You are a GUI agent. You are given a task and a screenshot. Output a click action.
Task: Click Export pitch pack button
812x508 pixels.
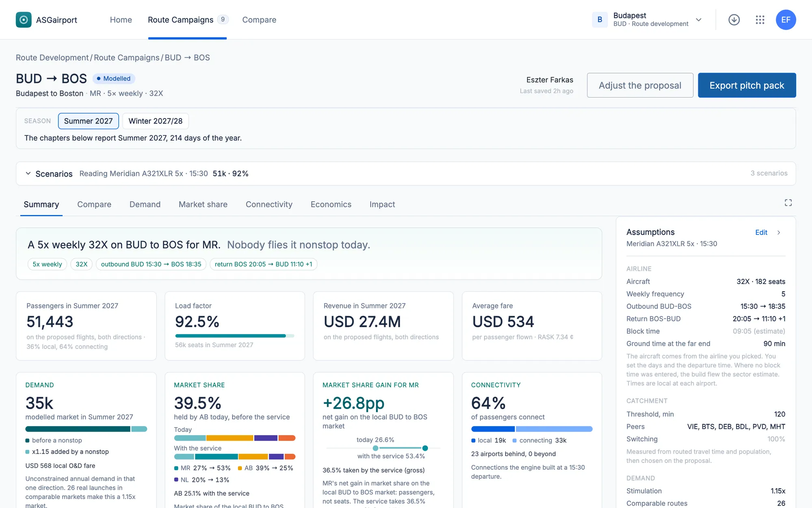click(x=747, y=85)
